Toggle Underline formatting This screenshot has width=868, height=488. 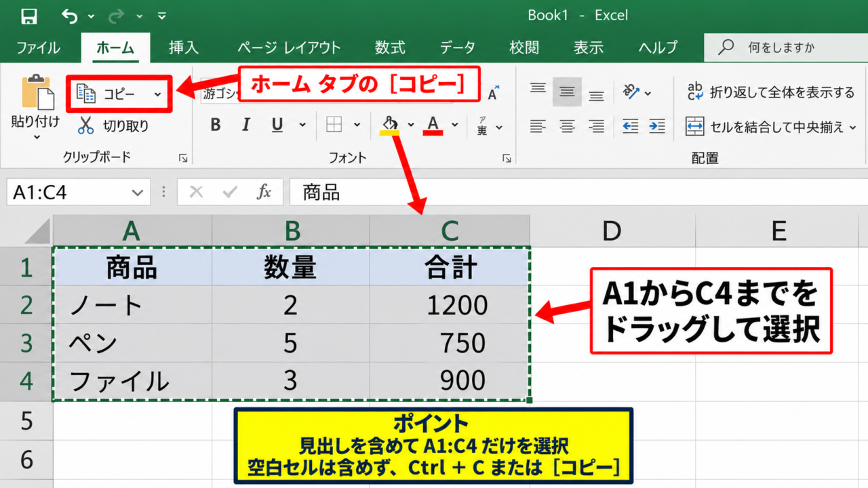[x=277, y=125]
